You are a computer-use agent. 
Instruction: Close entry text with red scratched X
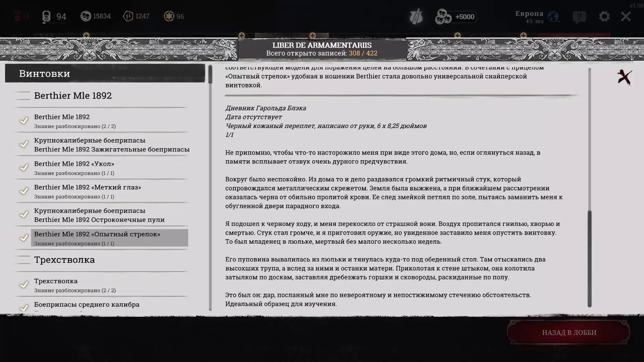[x=625, y=77]
